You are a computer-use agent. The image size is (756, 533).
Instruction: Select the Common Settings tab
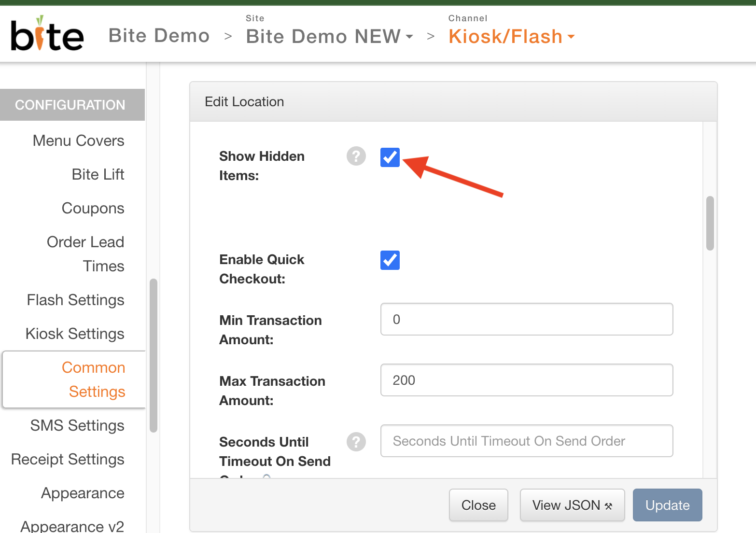pos(94,379)
